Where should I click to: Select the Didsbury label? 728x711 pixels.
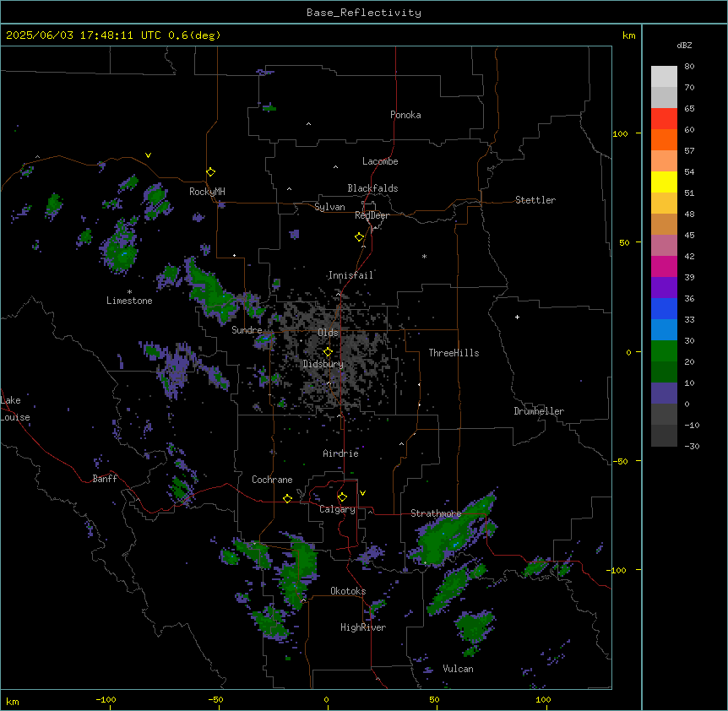323,364
